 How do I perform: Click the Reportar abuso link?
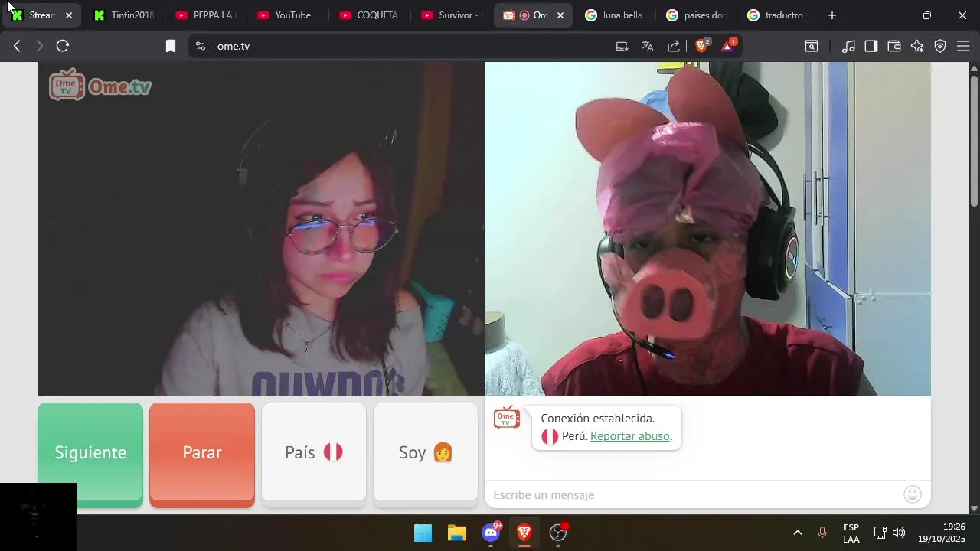tap(630, 436)
